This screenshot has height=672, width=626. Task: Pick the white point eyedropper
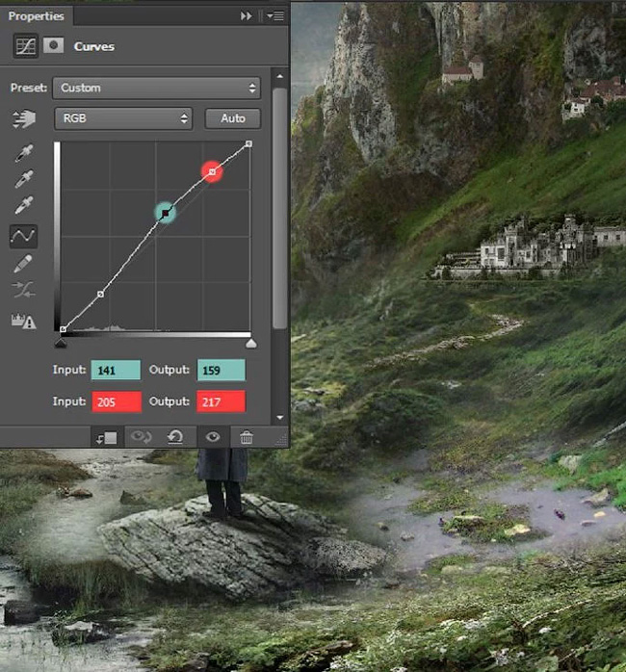click(x=24, y=205)
